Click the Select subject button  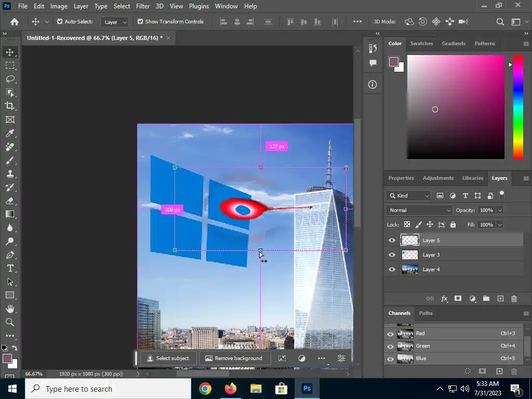coord(168,358)
